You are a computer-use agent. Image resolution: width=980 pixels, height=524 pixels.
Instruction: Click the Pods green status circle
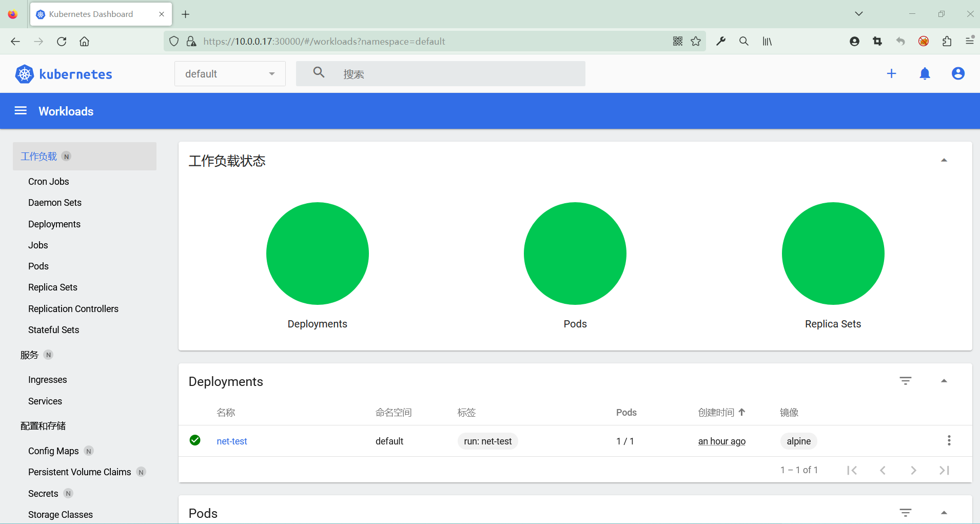pos(575,254)
